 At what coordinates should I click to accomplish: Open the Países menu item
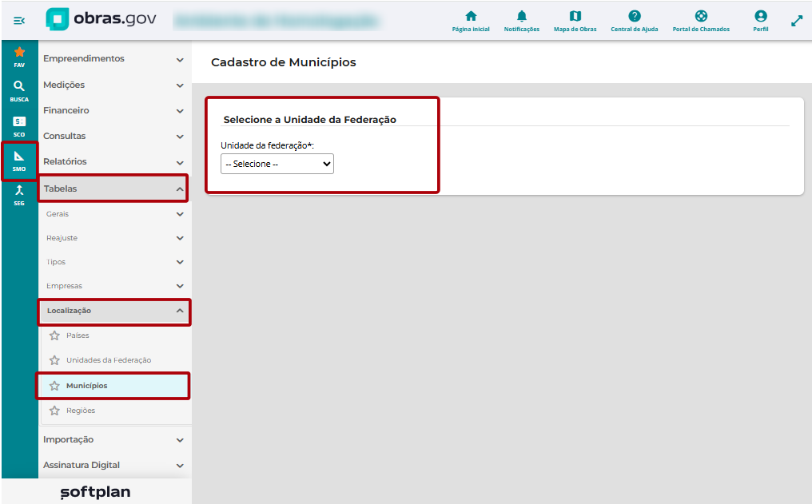78,335
